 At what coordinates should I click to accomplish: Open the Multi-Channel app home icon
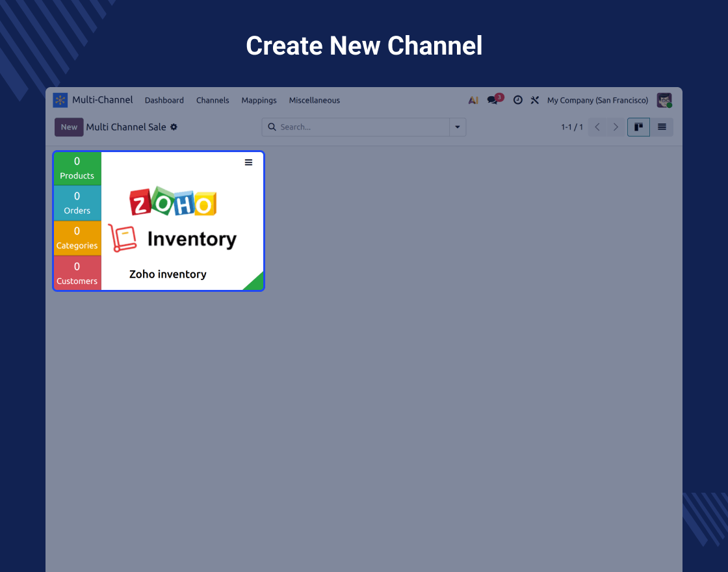60,100
